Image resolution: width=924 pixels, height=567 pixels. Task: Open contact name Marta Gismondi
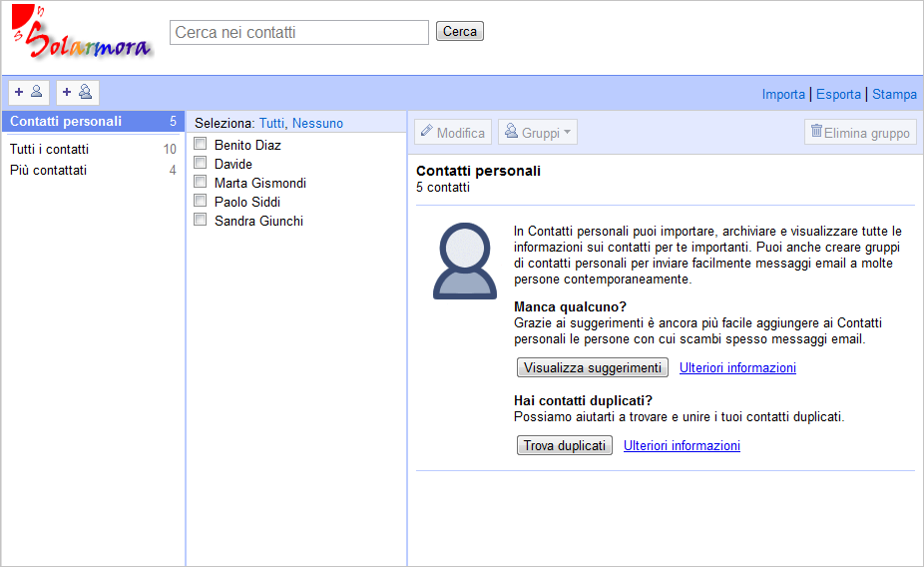point(260,183)
